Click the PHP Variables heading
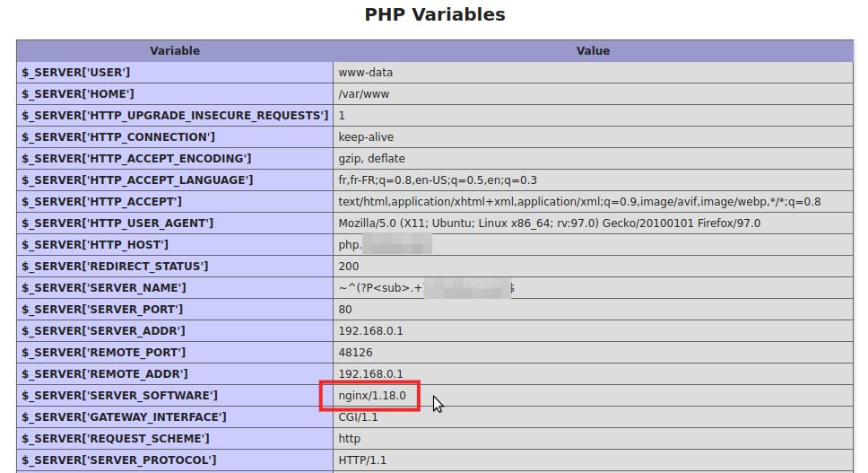Viewport: 868px width, 473px height. 434,15
